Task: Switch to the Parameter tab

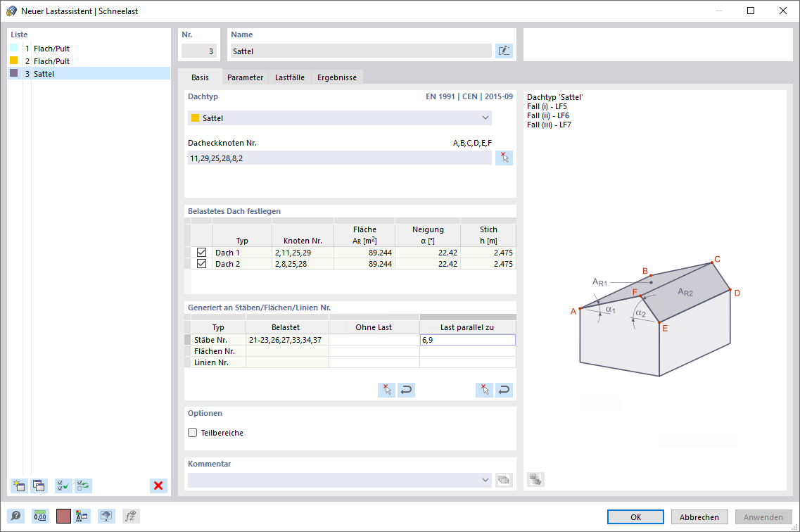Action: (246, 77)
